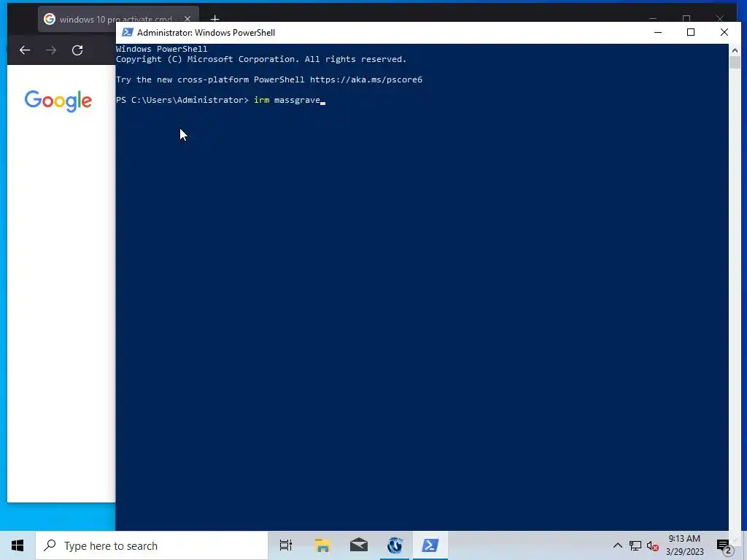
Task: Click the taskbar search box
Action: (152, 545)
